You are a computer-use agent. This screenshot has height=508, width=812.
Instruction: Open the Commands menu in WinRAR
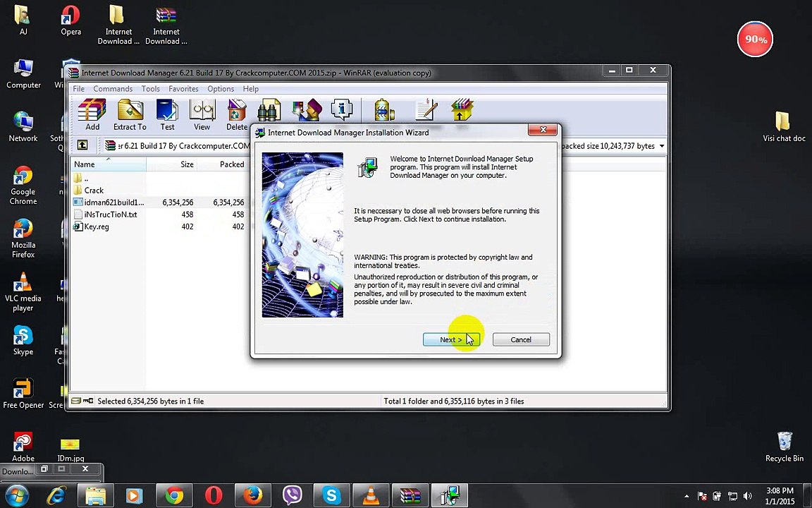coord(113,89)
